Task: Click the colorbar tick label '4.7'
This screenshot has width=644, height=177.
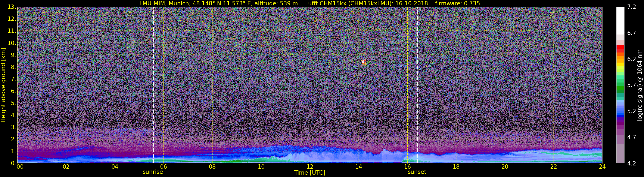Action: coord(632,137)
